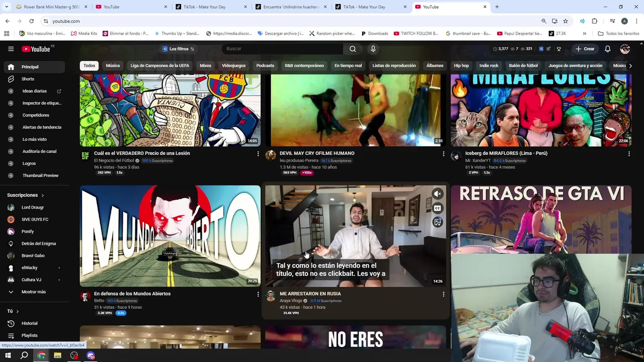Open options for Cuál es el VERDADERO Precio video
Viewport: 644px width, 362px height.
(258, 153)
